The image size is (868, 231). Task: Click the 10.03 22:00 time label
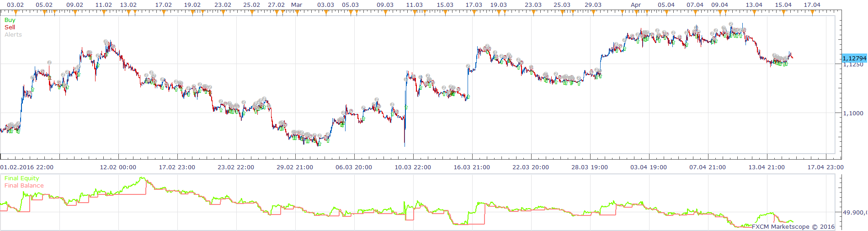point(413,167)
